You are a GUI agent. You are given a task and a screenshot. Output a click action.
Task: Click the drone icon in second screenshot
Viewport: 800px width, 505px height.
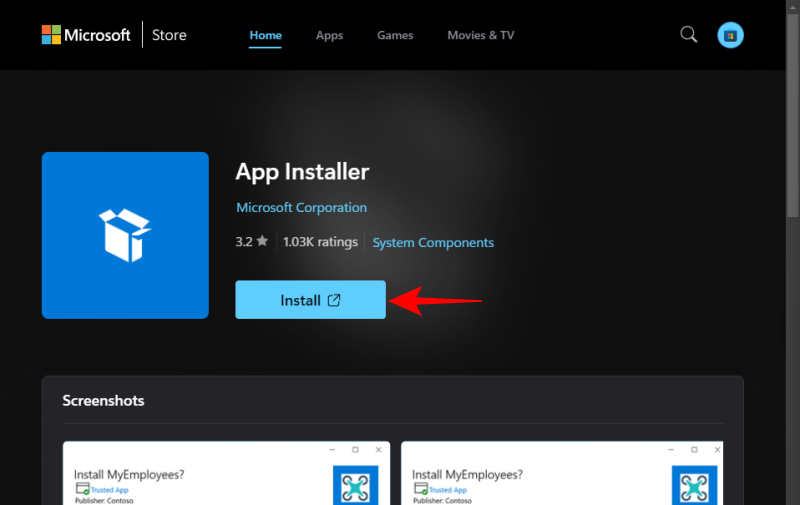click(x=694, y=484)
